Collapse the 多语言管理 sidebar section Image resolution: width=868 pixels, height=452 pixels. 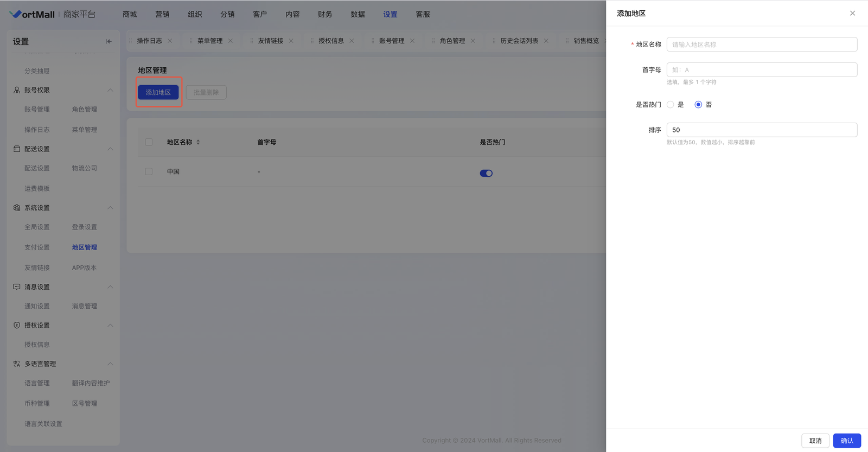(110, 364)
